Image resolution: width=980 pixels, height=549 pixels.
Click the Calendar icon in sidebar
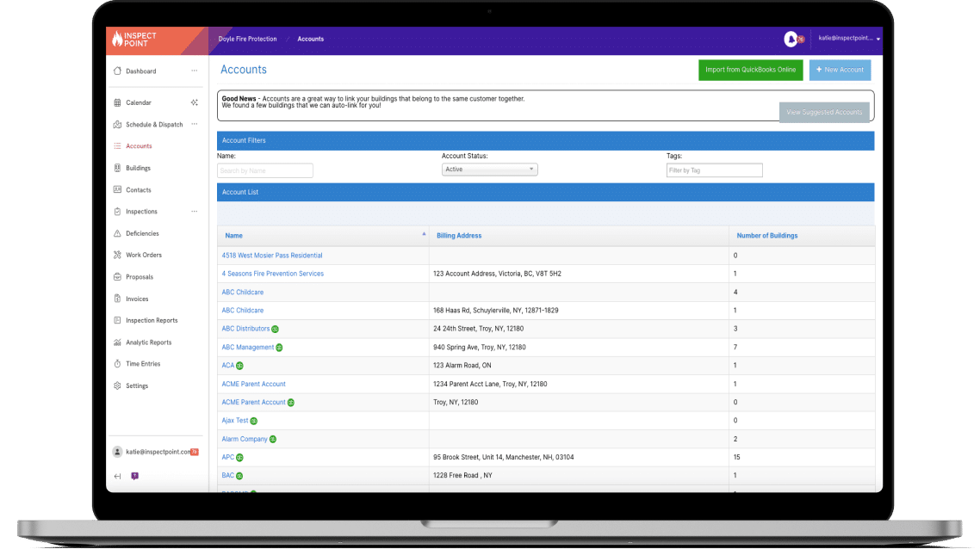[x=117, y=102]
